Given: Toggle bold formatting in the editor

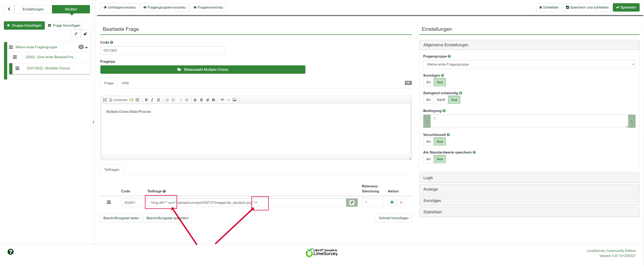Looking at the screenshot, I should point(146,100).
